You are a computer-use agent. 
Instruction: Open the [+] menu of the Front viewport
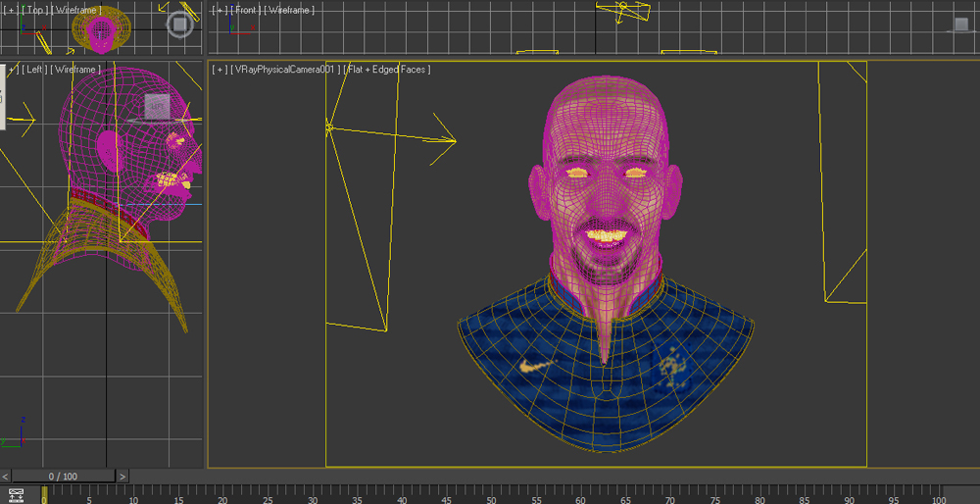pos(220,10)
